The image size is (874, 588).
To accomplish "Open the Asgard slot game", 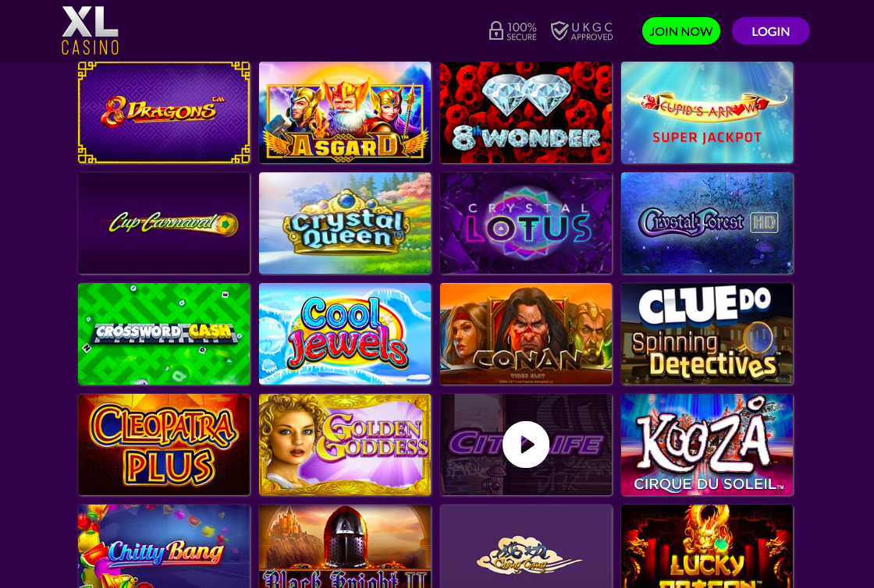I will tap(345, 112).
